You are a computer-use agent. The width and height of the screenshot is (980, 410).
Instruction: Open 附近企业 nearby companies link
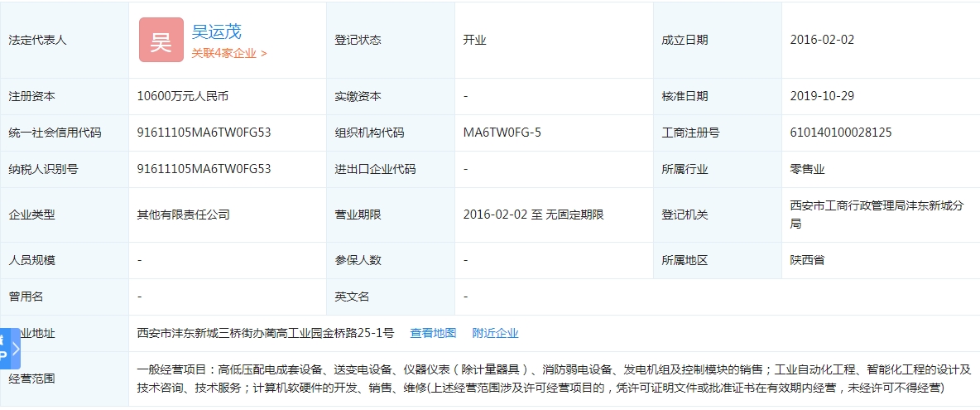tap(495, 333)
